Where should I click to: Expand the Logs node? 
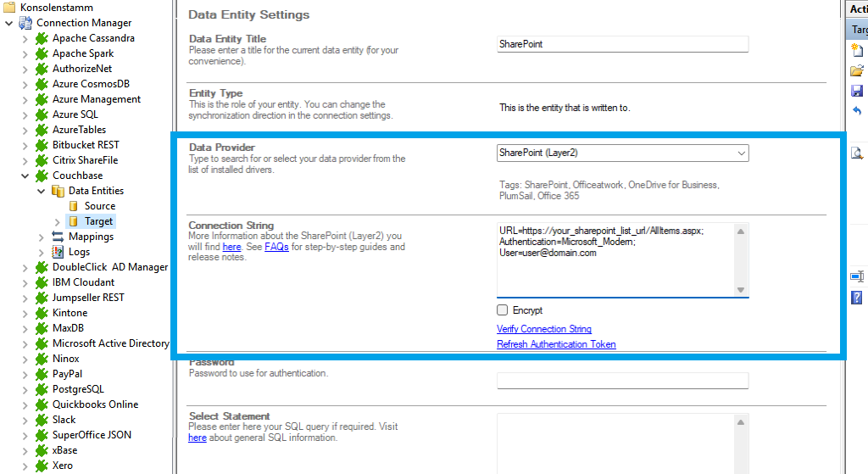tap(41, 253)
